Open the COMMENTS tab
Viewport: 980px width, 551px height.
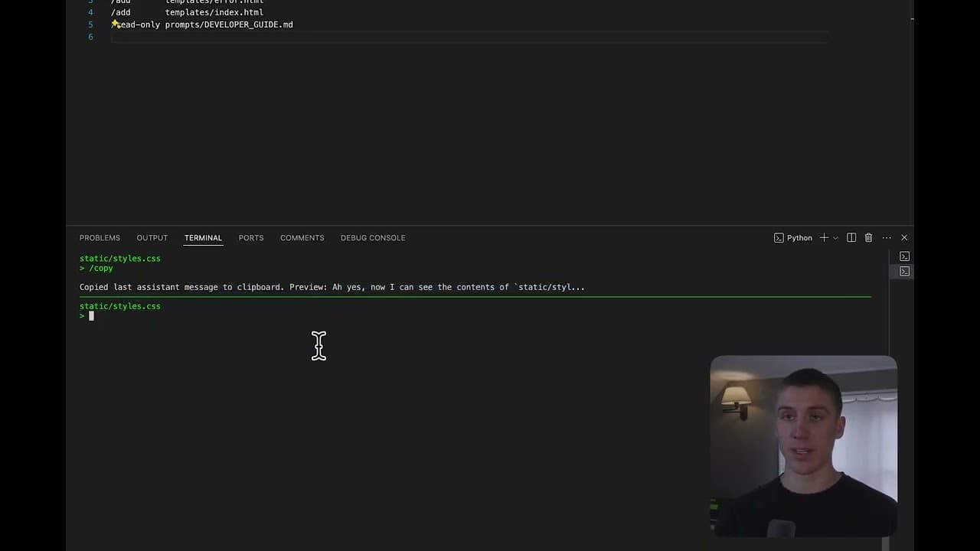(x=302, y=238)
